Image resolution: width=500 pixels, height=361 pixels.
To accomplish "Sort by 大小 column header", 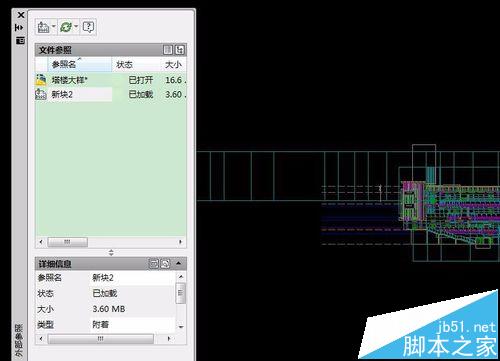I will click(173, 64).
